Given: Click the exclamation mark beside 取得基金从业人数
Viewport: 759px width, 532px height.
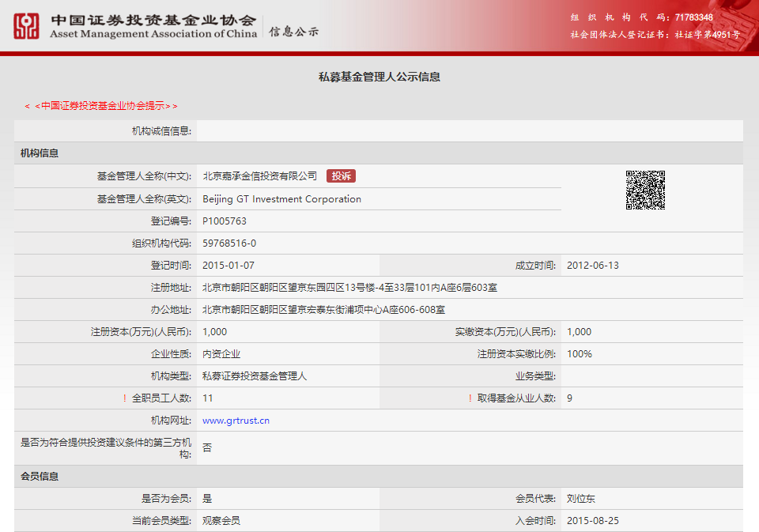Looking at the screenshot, I should coord(470,398).
